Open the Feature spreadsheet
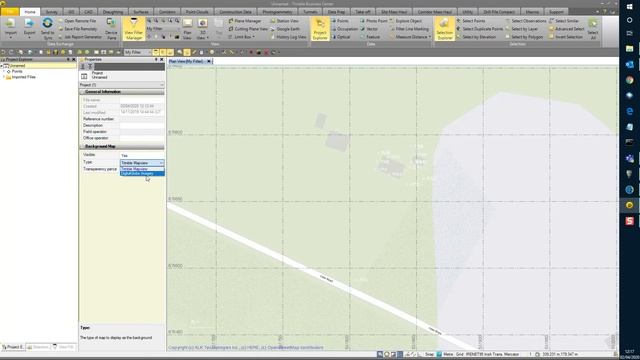The height and width of the screenshot is (360, 640). tap(370, 37)
